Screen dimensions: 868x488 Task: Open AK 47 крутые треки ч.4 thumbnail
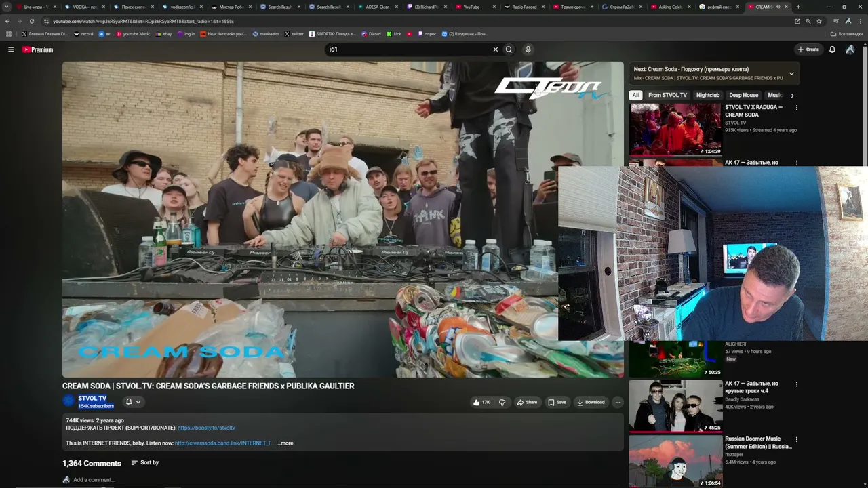pos(675,405)
